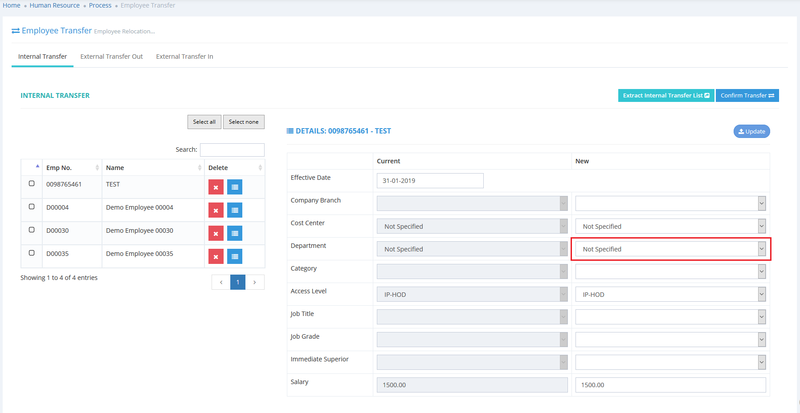Tick the checkbox for employee 0098765461
Viewport: 800px width, 413px height.
point(31,184)
